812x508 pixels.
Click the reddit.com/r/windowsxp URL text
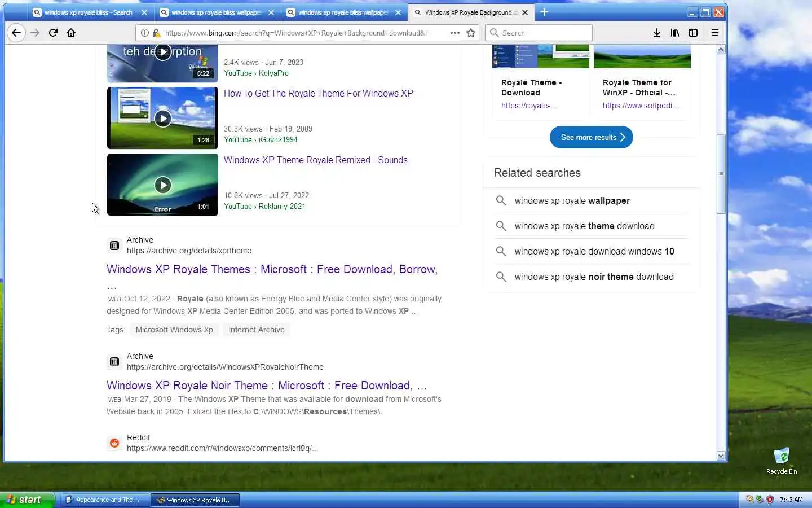[222, 448]
